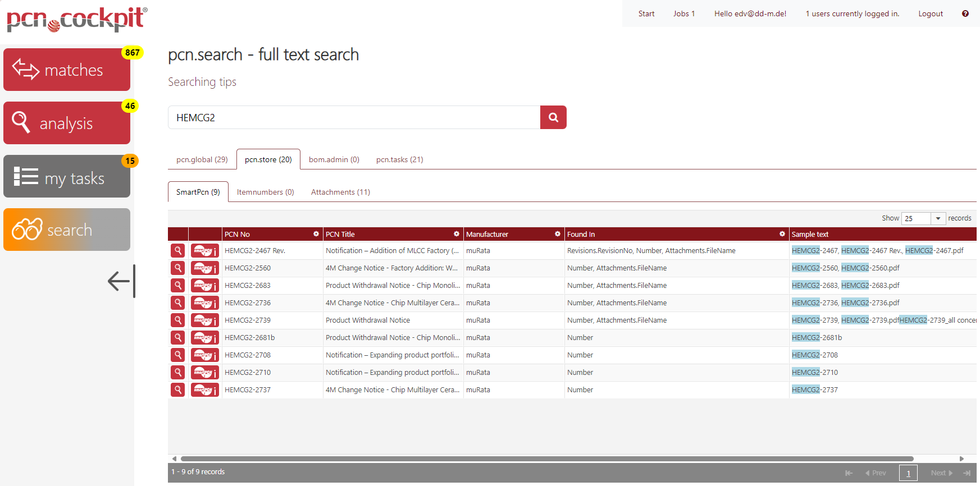Click the Logout link

point(931,13)
